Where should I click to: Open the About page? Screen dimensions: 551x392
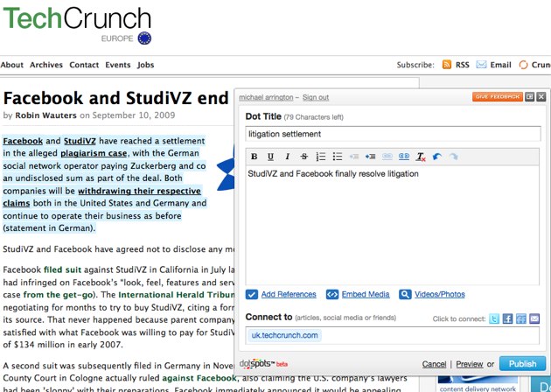coord(12,65)
